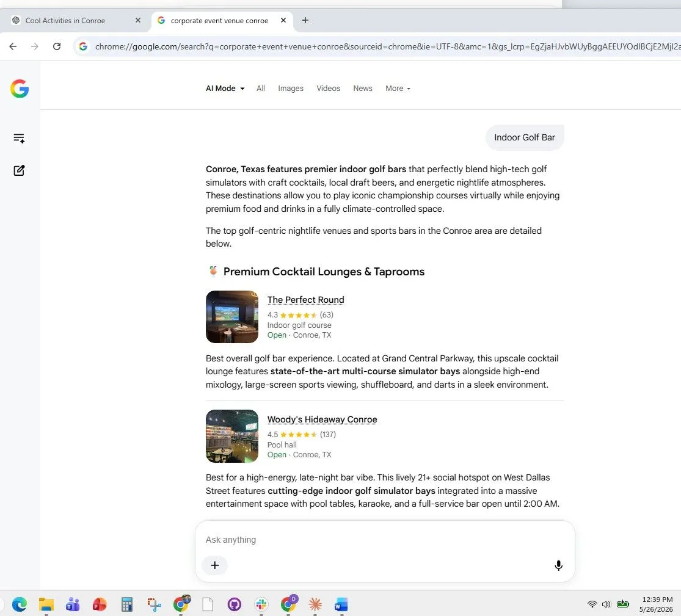681x616 pixels.
Task: Switch to the Images results tab
Action: (291, 88)
